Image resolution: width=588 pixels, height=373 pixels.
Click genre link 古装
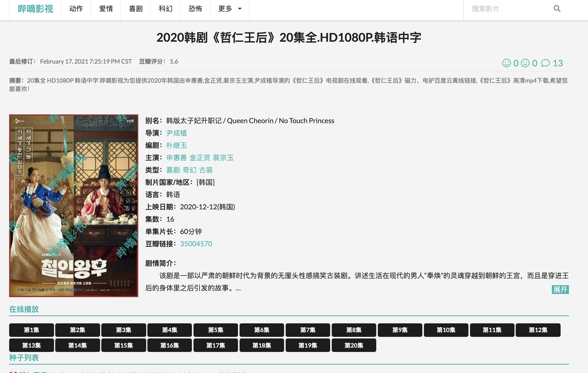click(x=206, y=170)
